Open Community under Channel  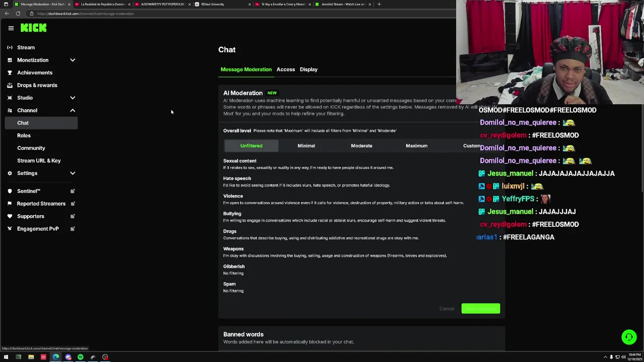pos(31,148)
